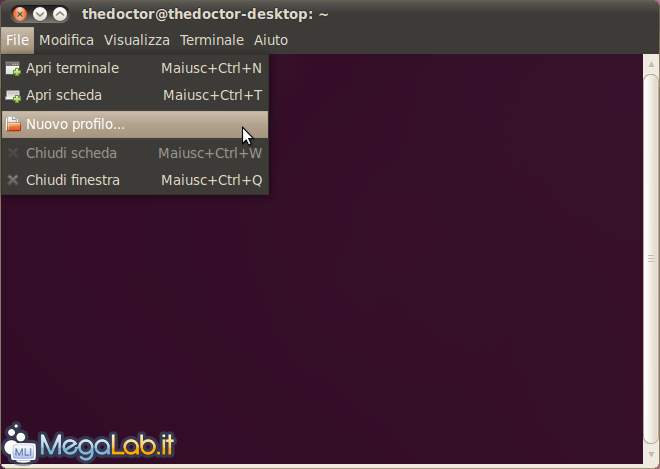660x469 pixels.
Task: Click the Apri scheda tab icon
Action: [13, 96]
